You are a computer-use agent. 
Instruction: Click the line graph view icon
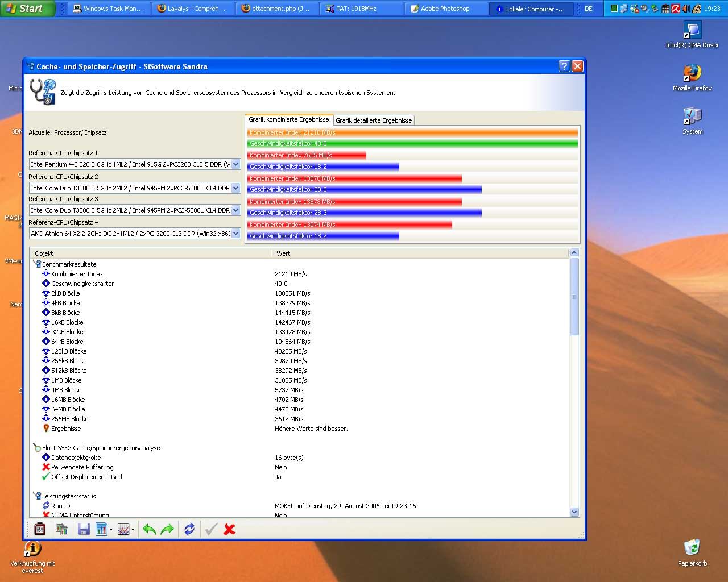[123, 529]
